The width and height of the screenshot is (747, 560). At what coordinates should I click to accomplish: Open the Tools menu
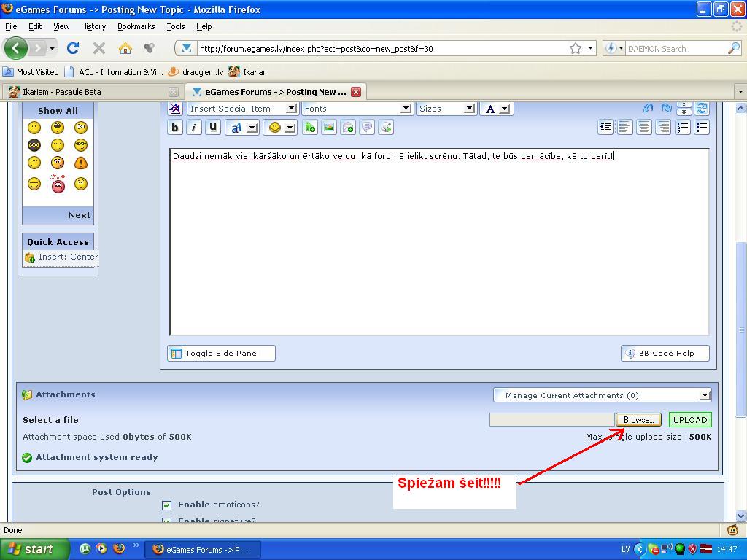pyautogui.click(x=175, y=26)
